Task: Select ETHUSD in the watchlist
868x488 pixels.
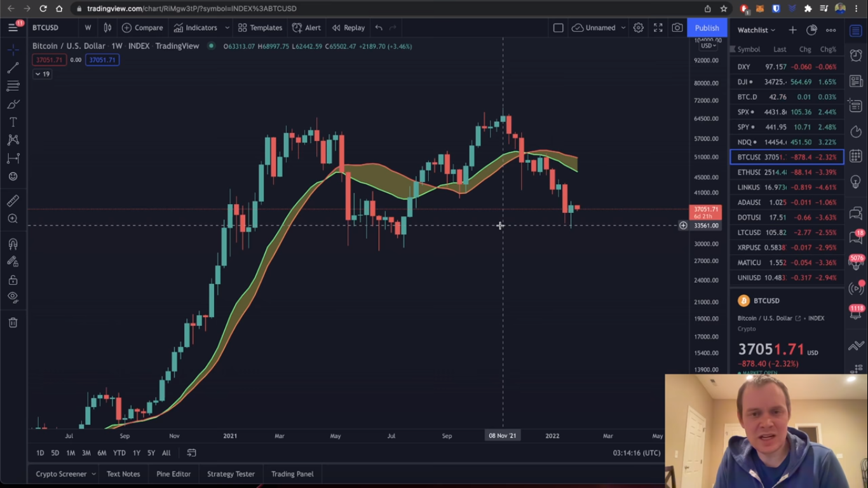Action: [750, 172]
